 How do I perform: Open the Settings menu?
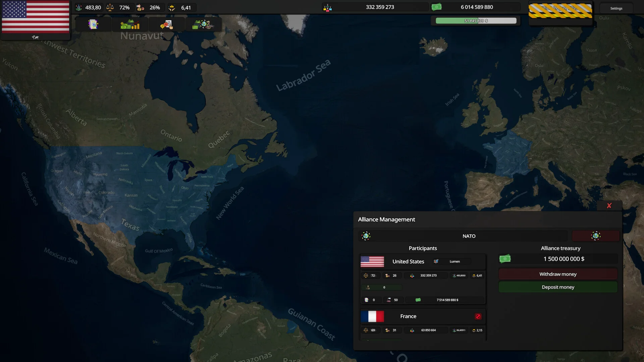pos(616,8)
